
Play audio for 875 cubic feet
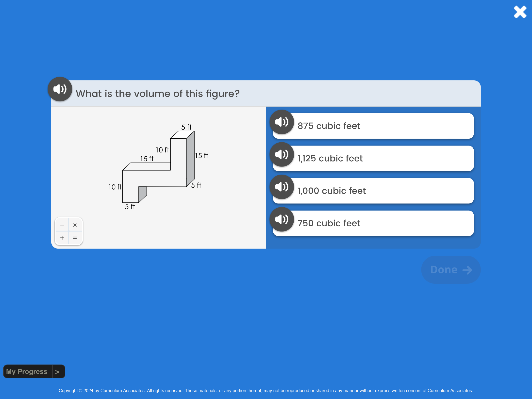282,122
